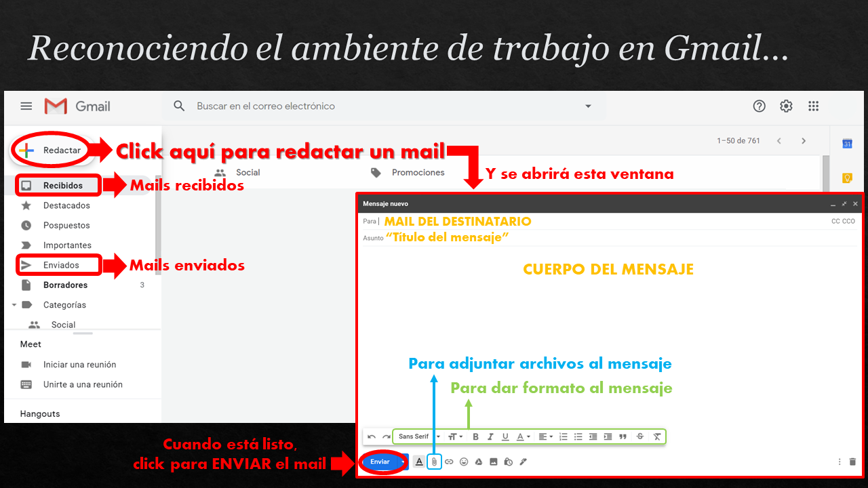
Task: Insert files from Google Drive
Action: [478, 462]
